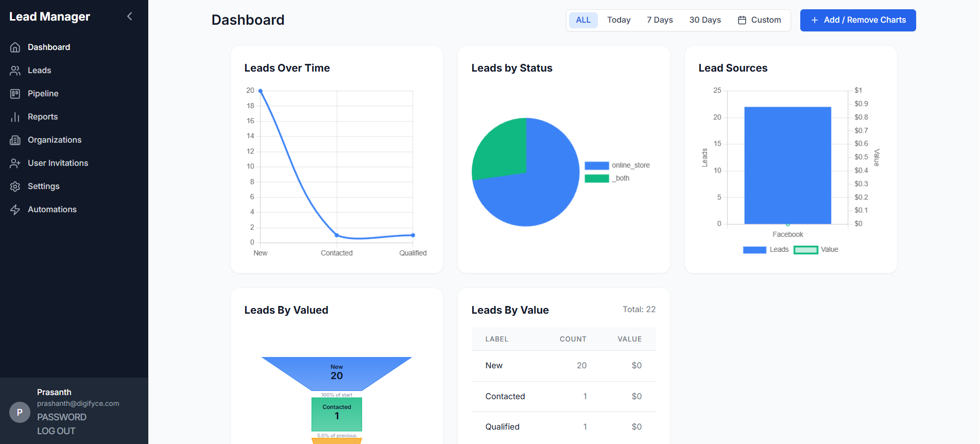Click the Automations lightning bolt icon
This screenshot has height=444, width=980.
[x=15, y=210]
